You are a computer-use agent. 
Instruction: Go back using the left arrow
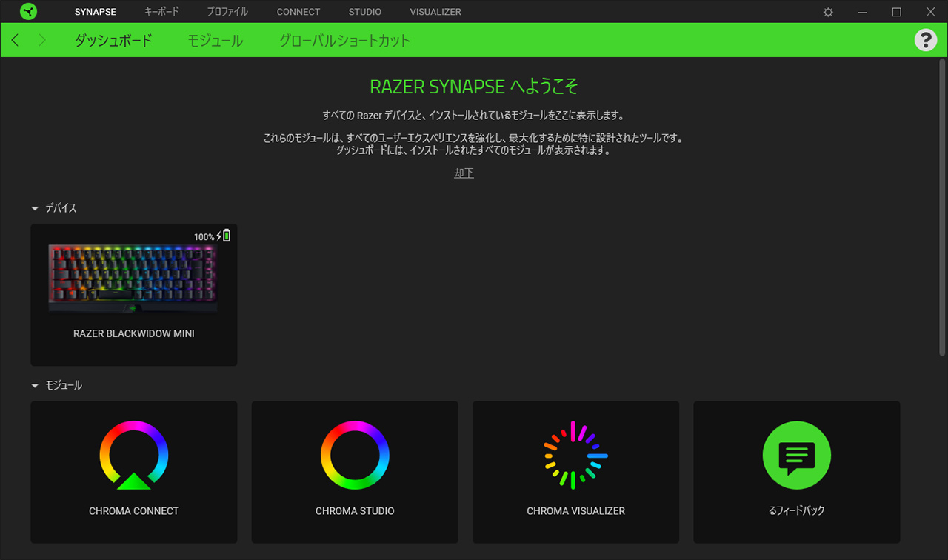click(x=16, y=40)
